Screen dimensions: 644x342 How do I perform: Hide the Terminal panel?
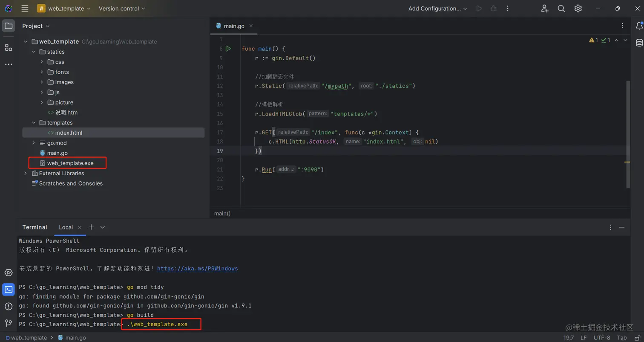coord(622,227)
